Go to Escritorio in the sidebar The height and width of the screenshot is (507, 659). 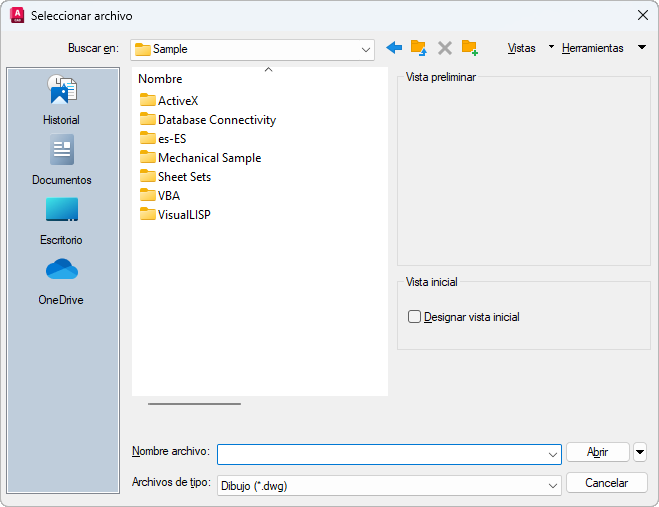click(61, 221)
